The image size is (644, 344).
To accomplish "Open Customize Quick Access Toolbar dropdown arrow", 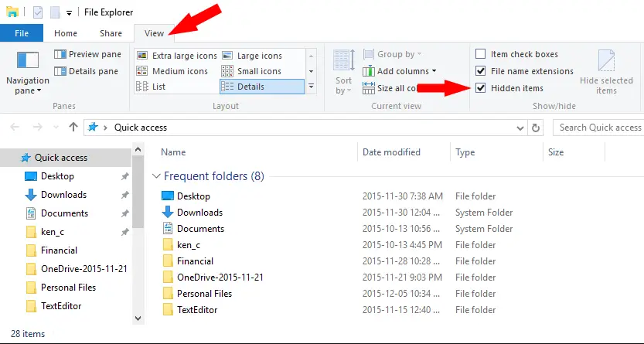I will pos(70,13).
